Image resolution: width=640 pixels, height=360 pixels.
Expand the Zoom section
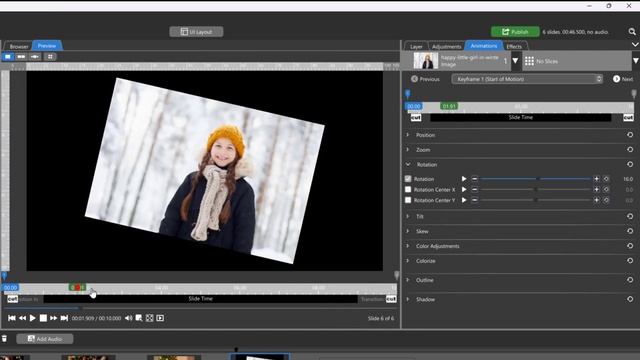408,149
